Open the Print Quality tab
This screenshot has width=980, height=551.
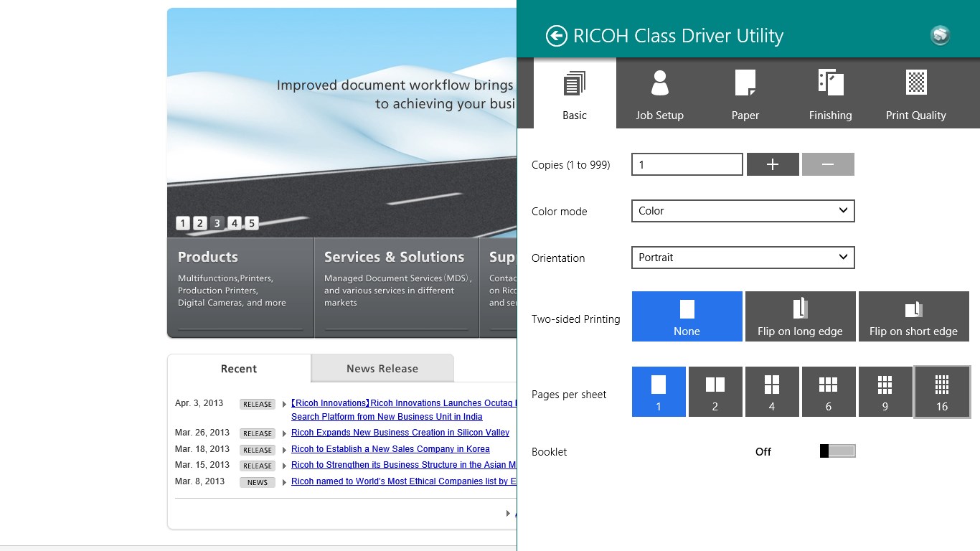pyautogui.click(x=915, y=94)
